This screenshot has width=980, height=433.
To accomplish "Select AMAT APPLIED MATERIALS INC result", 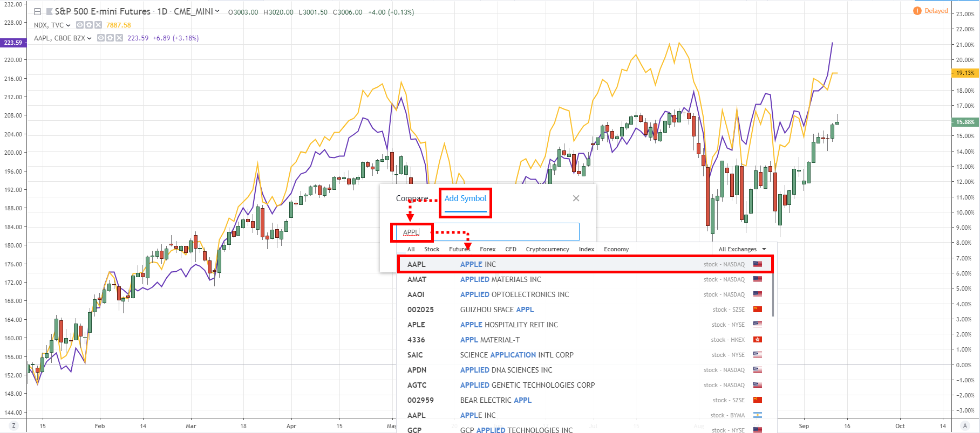I will click(x=586, y=279).
